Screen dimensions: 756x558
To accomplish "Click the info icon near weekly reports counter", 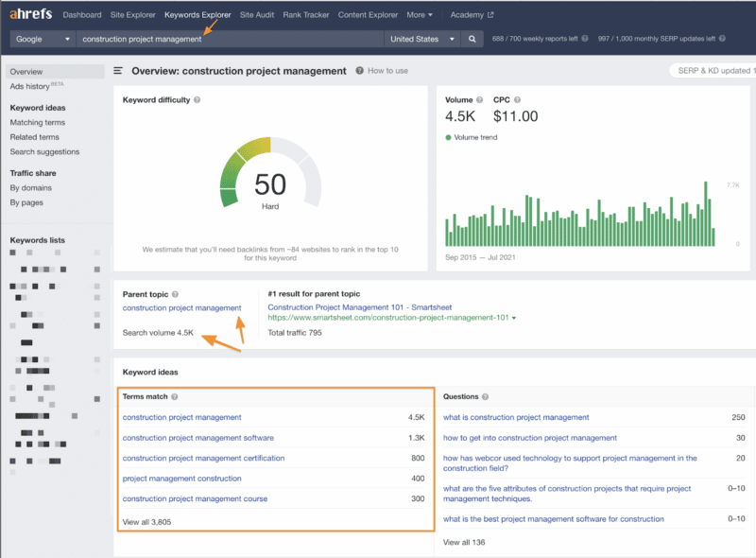I will tap(585, 41).
